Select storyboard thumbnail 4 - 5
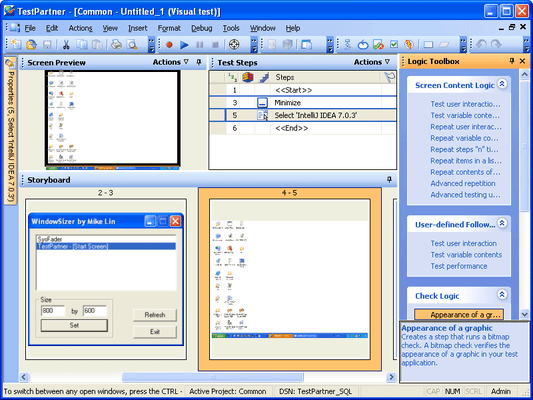Image resolution: width=533 pixels, height=400 pixels. coord(290,279)
